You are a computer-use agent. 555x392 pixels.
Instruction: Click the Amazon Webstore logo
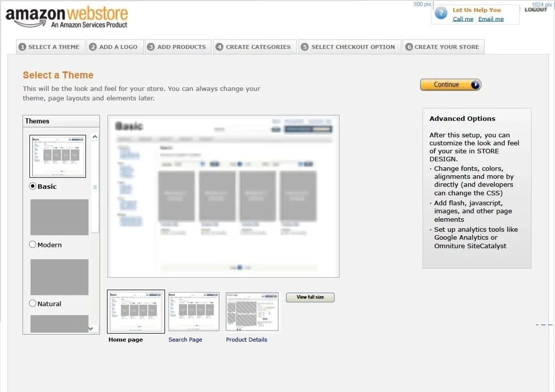(x=66, y=17)
